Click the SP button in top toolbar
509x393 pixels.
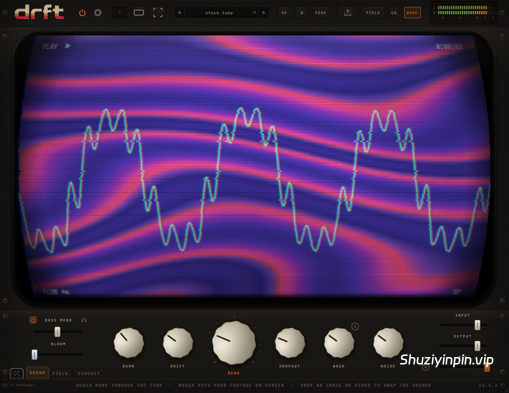(x=284, y=13)
